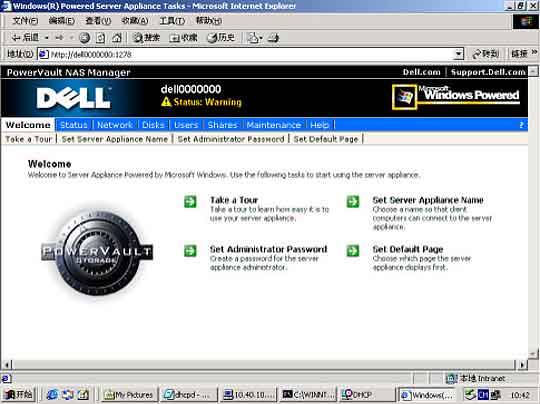
Task: Open the Mail button dropdown arrow
Action: pos(261,38)
